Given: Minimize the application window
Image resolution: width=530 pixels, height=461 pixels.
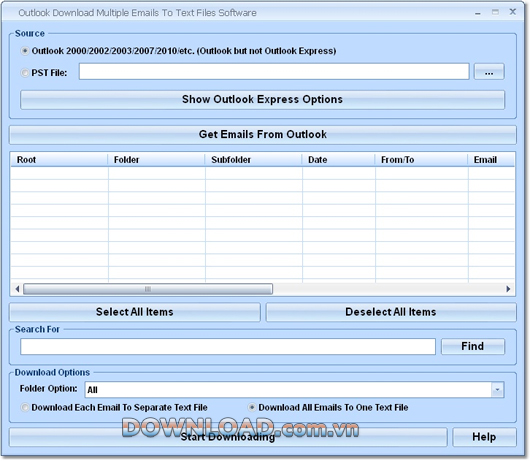Looking at the screenshot, I should click(x=478, y=13).
